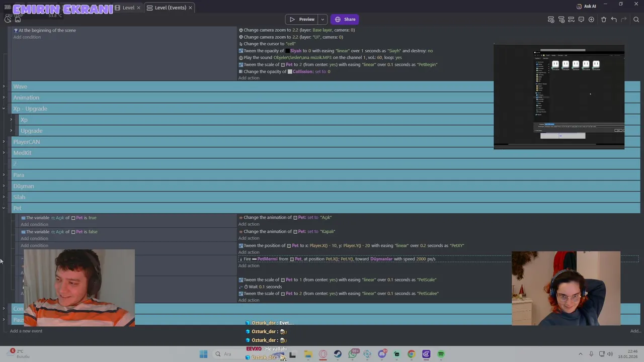Image resolution: width=644 pixels, height=362 pixels.
Task: Open Google Chrome from the taskbar
Action: click(x=411, y=354)
